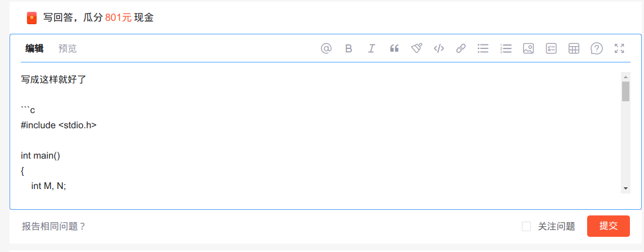Insert a table using grid icon
This screenshot has height=252, width=644.
(574, 48)
